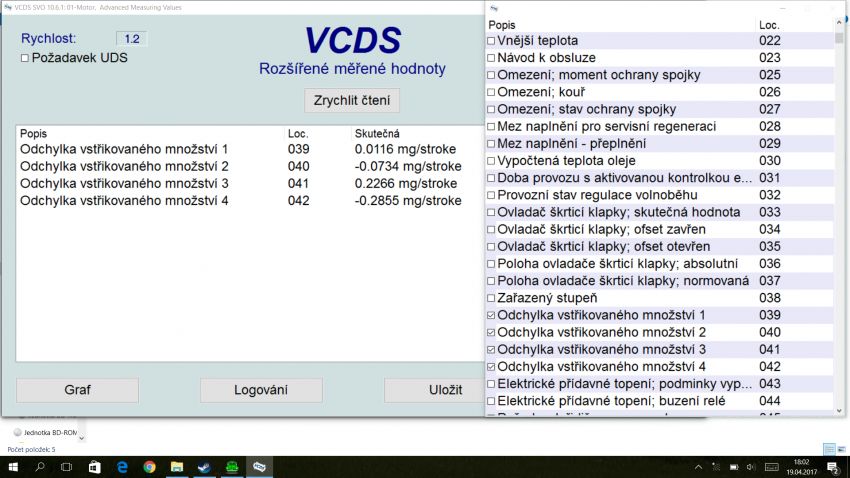Open the Windows Start menu
Image resolution: width=850 pixels, height=478 pixels.
[x=13, y=466]
